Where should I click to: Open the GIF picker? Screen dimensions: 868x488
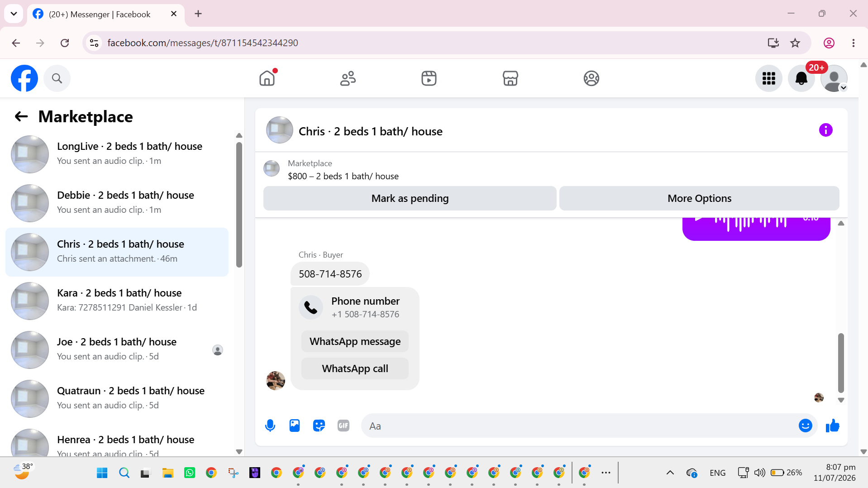pos(343,426)
